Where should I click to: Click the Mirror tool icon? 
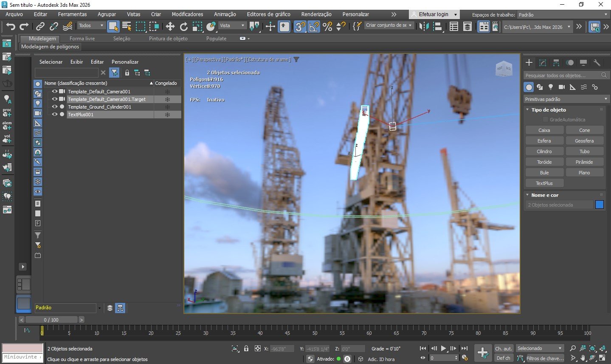424,26
